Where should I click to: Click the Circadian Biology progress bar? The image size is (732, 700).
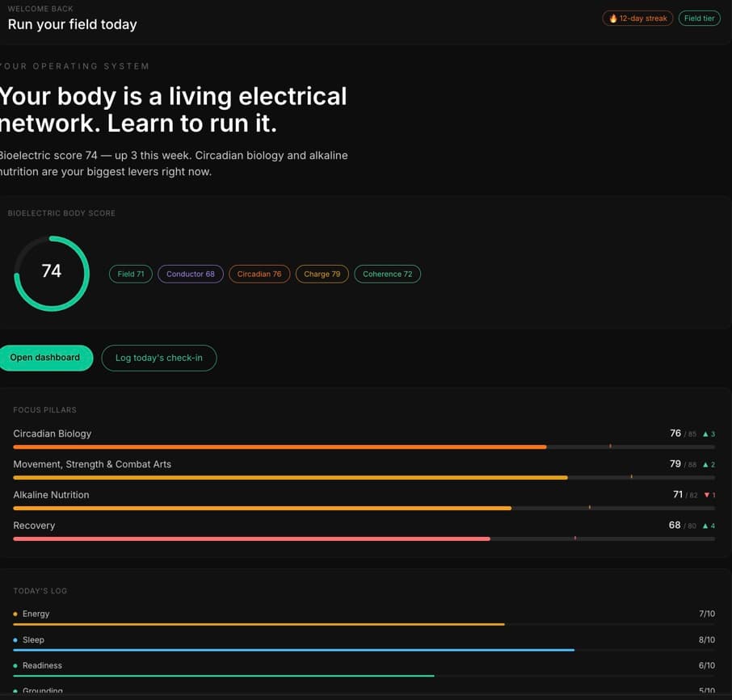(x=364, y=446)
